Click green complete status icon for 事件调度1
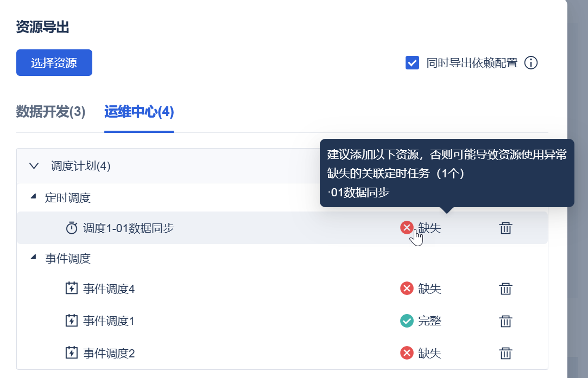588x378 pixels. point(407,321)
